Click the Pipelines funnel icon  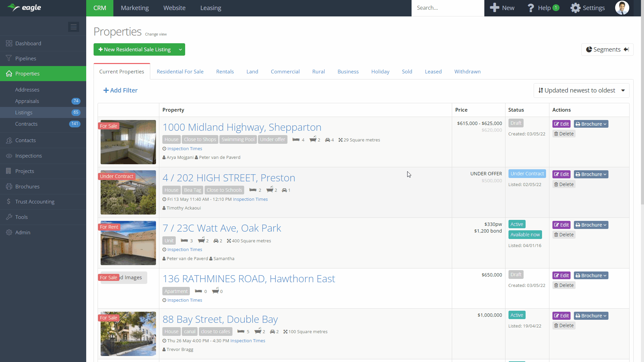coord(9,58)
